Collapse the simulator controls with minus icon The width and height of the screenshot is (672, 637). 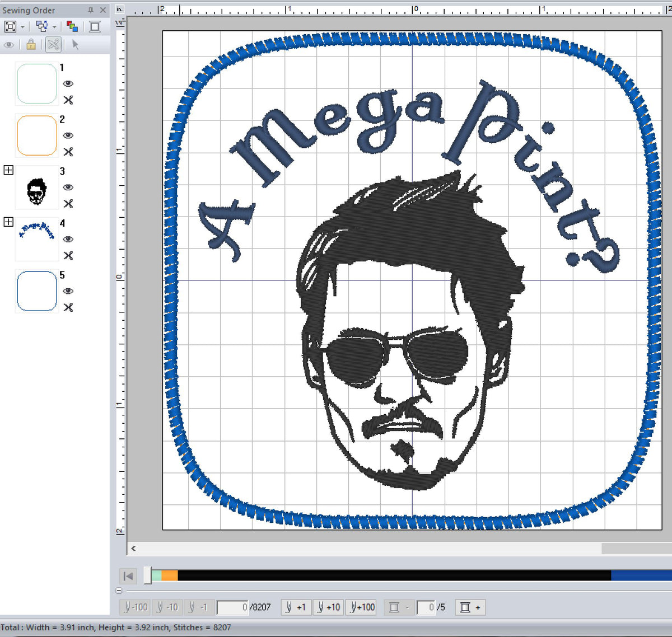click(x=119, y=591)
